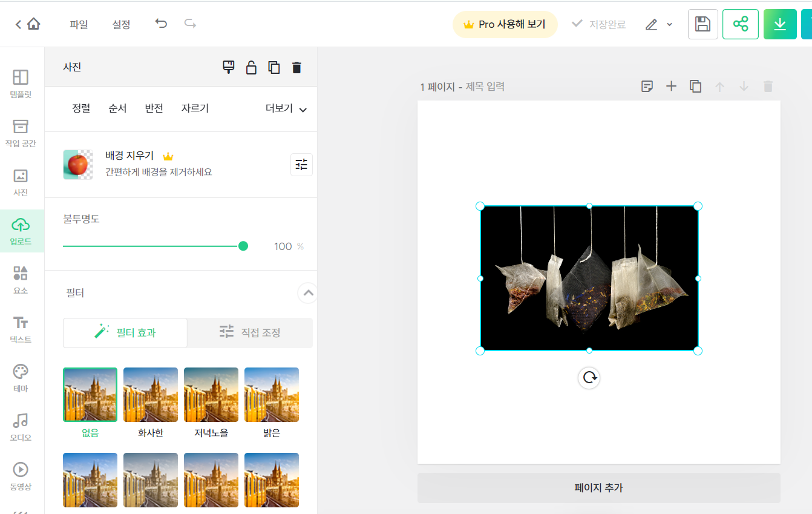The width and height of the screenshot is (812, 514).
Task: Open the 사진 sidebar panel
Action: tap(21, 182)
